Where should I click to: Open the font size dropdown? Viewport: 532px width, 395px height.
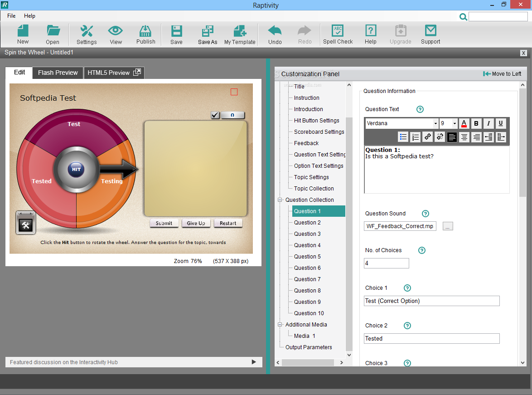[x=455, y=123]
